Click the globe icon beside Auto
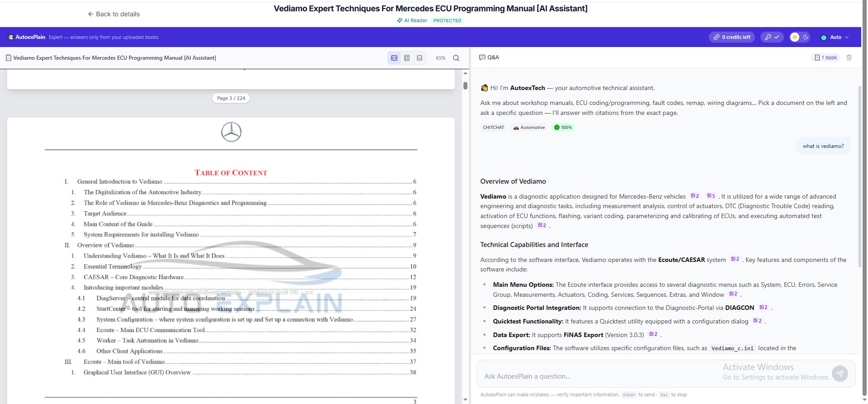Viewport: 868px width, 404px height. pyautogui.click(x=824, y=37)
